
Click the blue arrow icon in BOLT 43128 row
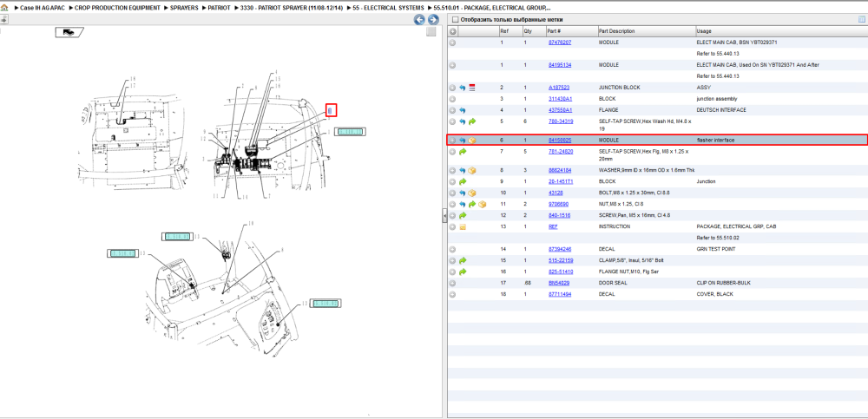[463, 193]
